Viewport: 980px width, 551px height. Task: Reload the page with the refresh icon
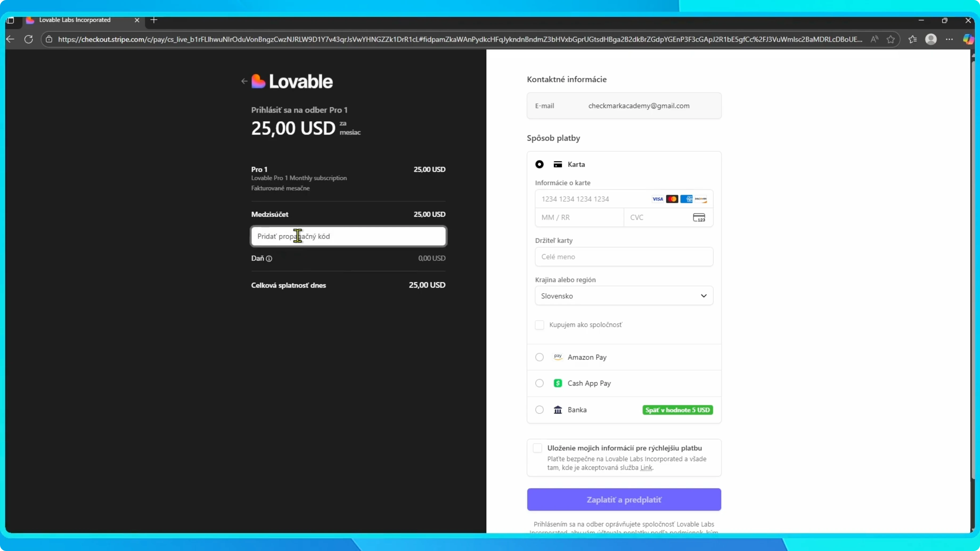point(28,39)
